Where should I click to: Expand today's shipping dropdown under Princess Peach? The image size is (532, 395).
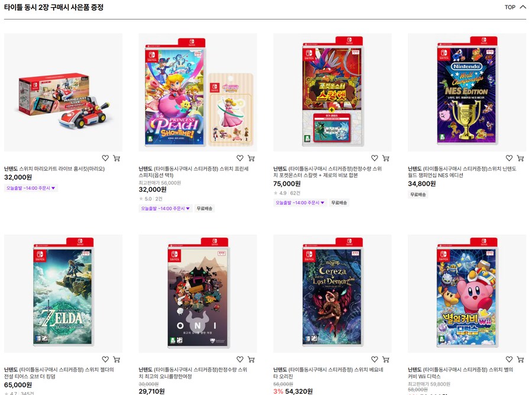(x=166, y=208)
